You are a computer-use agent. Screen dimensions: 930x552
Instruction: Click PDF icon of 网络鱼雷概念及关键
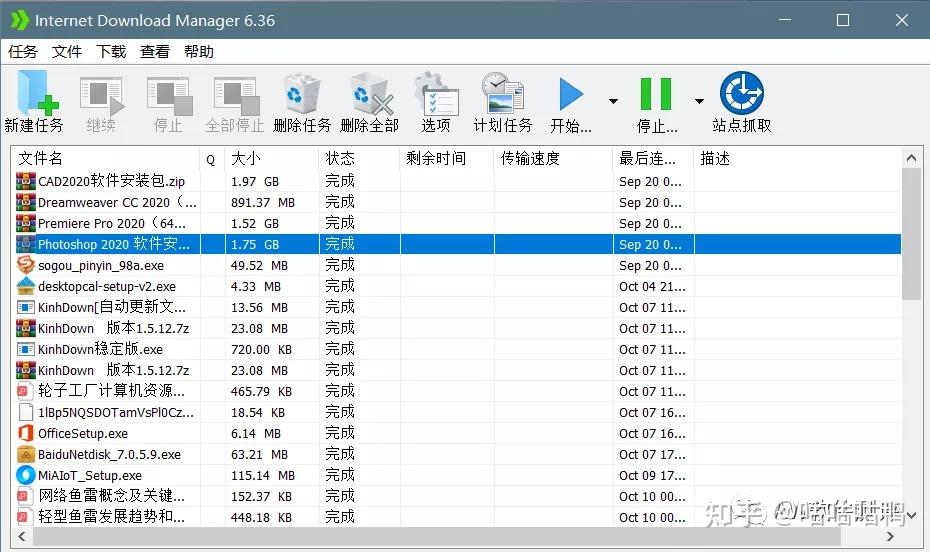24,496
